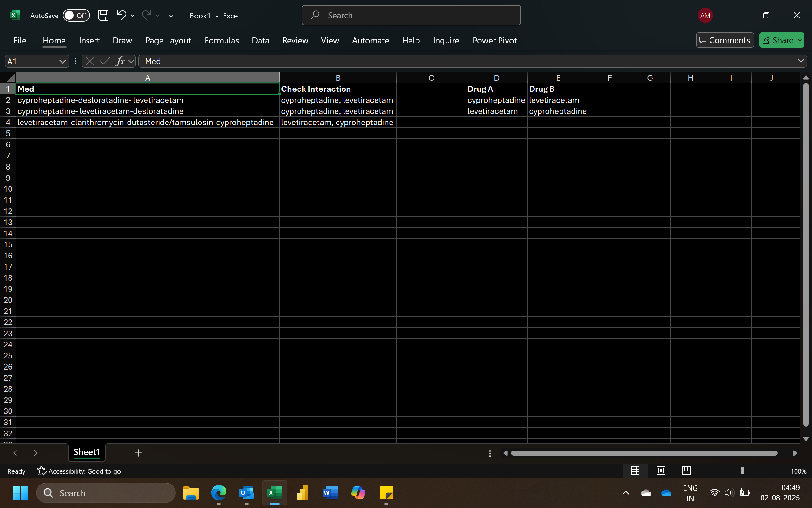The height and width of the screenshot is (508, 812).
Task: Click the Insert Function fx icon
Action: [x=120, y=61]
